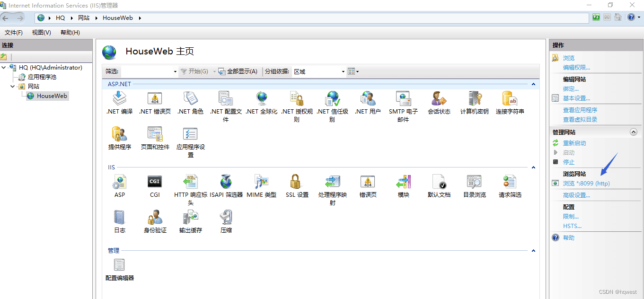Click the back navigation arrow
This screenshot has height=299, width=644.
click(x=6, y=18)
